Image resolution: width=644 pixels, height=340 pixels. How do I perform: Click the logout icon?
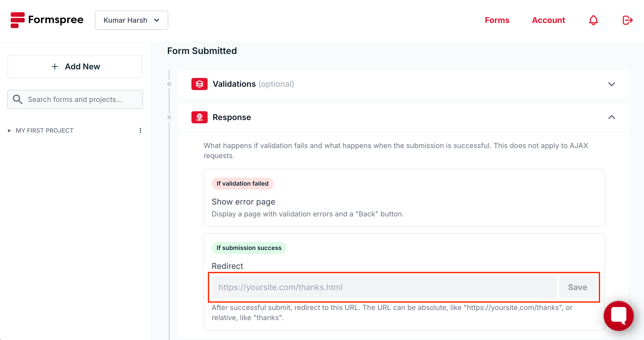pos(627,20)
